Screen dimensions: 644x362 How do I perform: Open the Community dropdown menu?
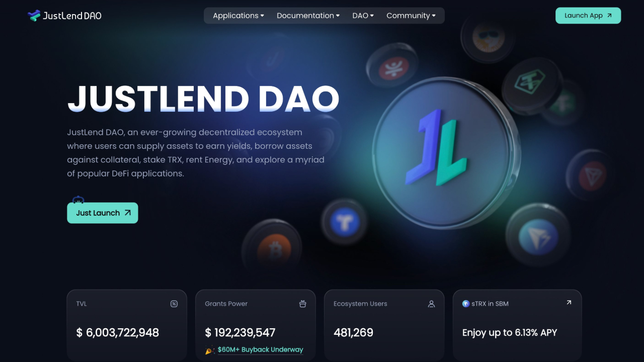point(411,16)
